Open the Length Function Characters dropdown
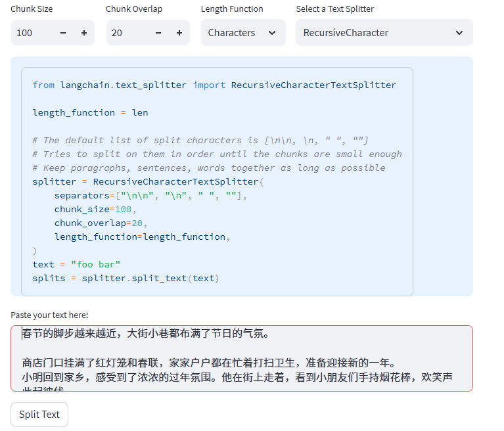This screenshot has width=504, height=431. click(243, 33)
